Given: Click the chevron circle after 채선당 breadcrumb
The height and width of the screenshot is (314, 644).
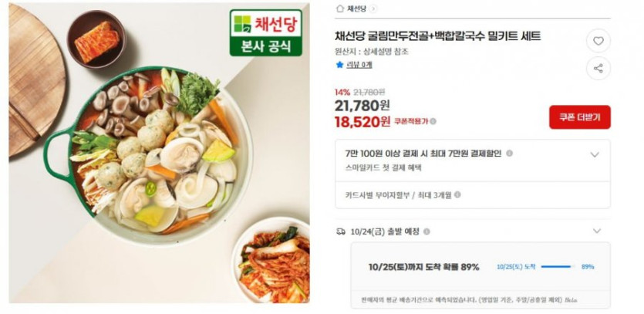Looking at the screenshot, I should [x=373, y=8].
